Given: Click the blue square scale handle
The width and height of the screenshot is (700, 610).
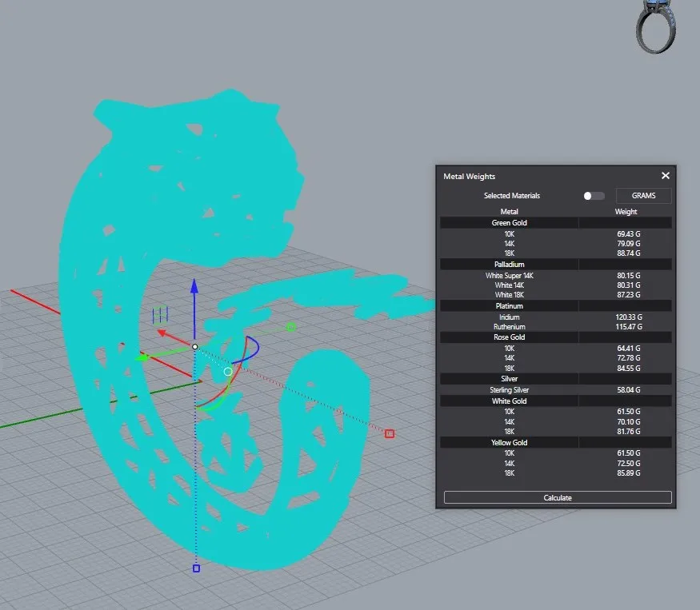Looking at the screenshot, I should pyautogui.click(x=196, y=568).
